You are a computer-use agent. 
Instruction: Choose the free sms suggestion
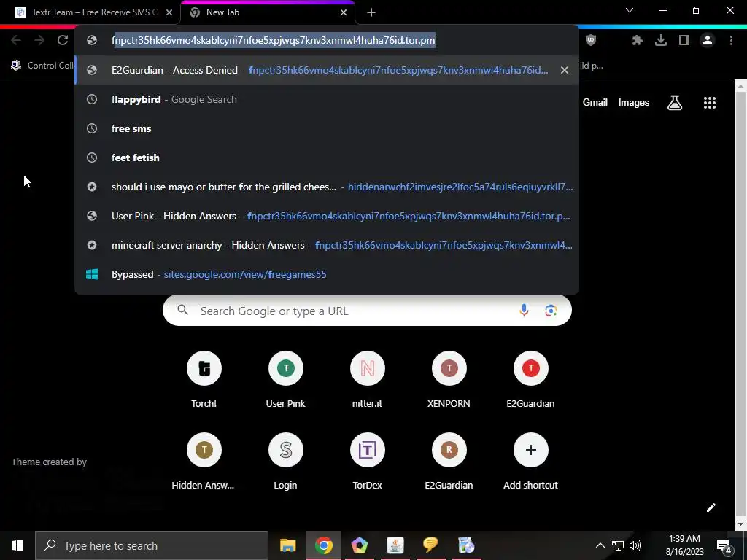pos(327,128)
